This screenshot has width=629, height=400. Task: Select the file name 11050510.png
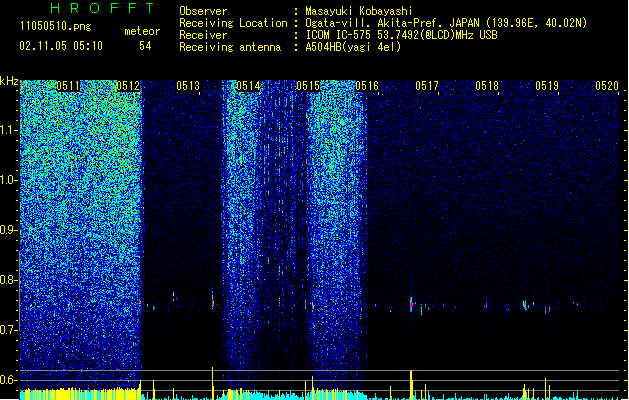pos(56,26)
